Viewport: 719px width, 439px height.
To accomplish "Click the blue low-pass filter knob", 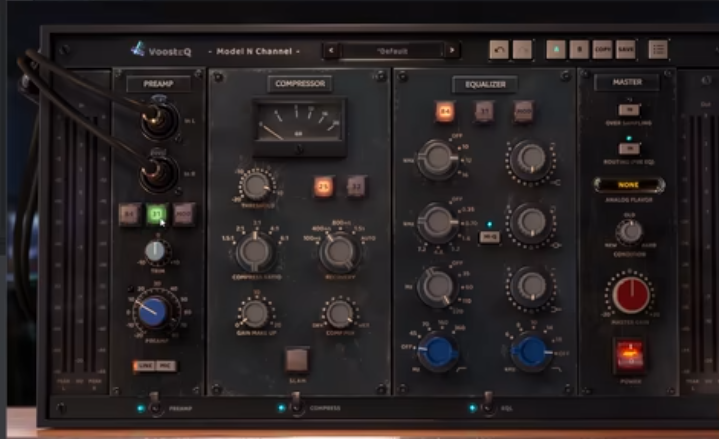I will pyautogui.click(x=531, y=352).
